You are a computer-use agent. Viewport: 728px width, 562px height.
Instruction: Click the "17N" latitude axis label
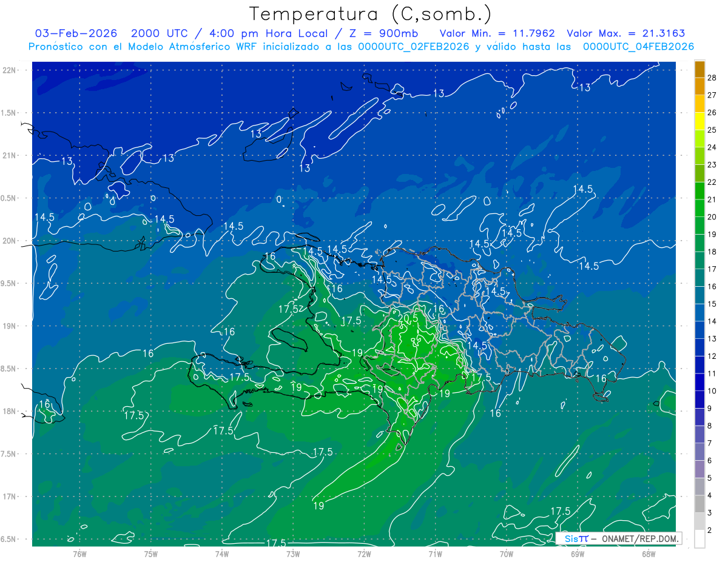click(10, 497)
